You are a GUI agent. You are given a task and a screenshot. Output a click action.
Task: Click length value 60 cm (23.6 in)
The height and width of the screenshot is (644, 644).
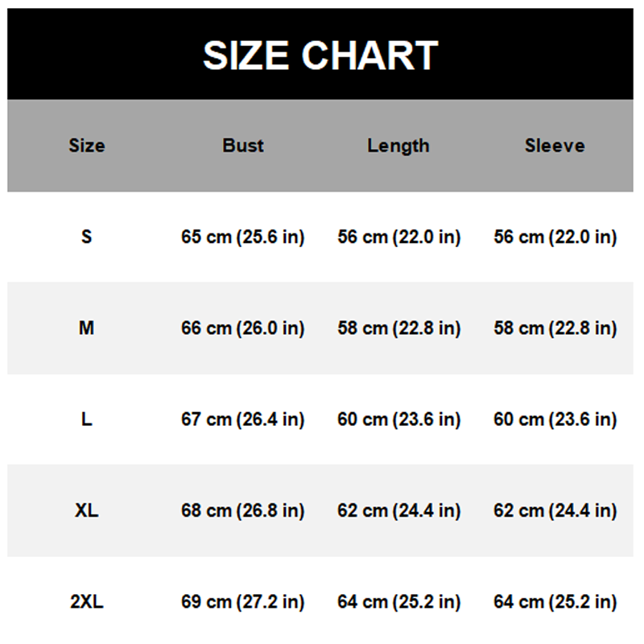click(399, 419)
